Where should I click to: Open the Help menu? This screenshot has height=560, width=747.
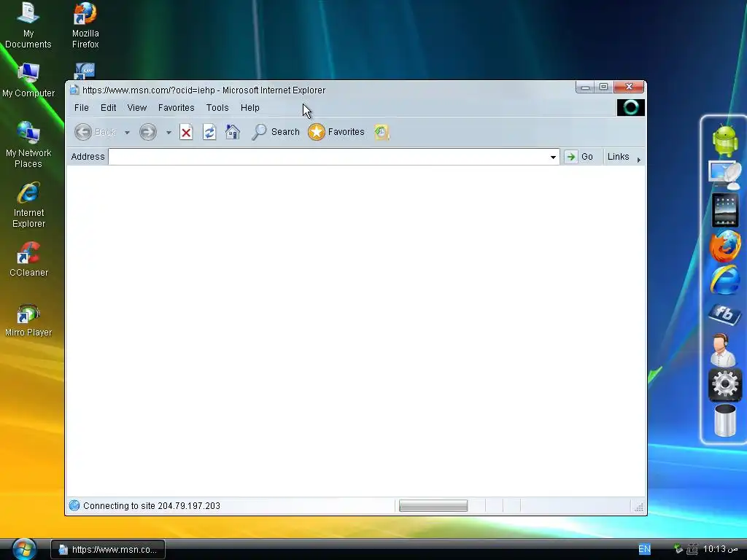point(249,108)
